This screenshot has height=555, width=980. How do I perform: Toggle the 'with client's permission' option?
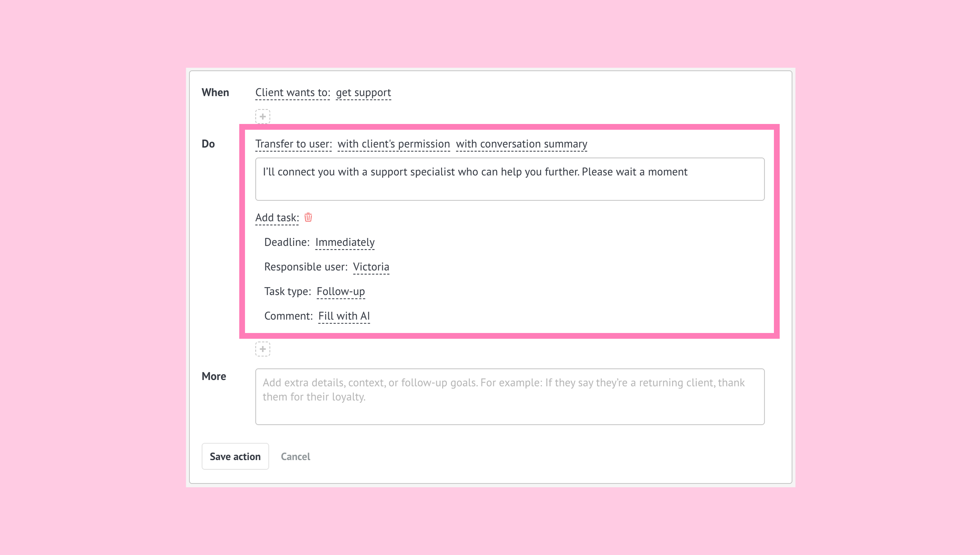pos(393,144)
